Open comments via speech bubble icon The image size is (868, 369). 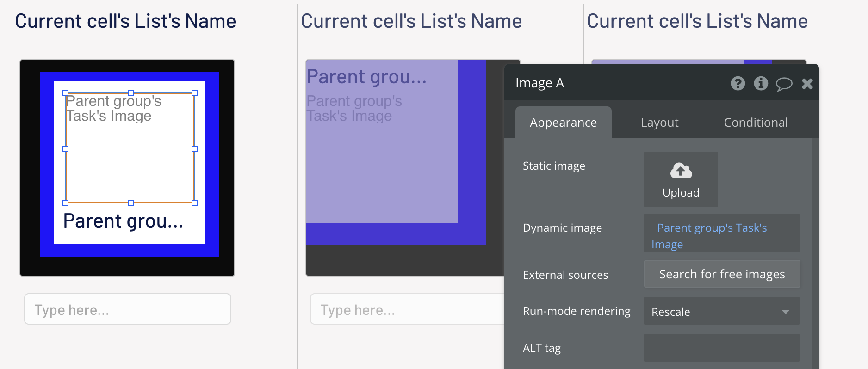(x=784, y=84)
